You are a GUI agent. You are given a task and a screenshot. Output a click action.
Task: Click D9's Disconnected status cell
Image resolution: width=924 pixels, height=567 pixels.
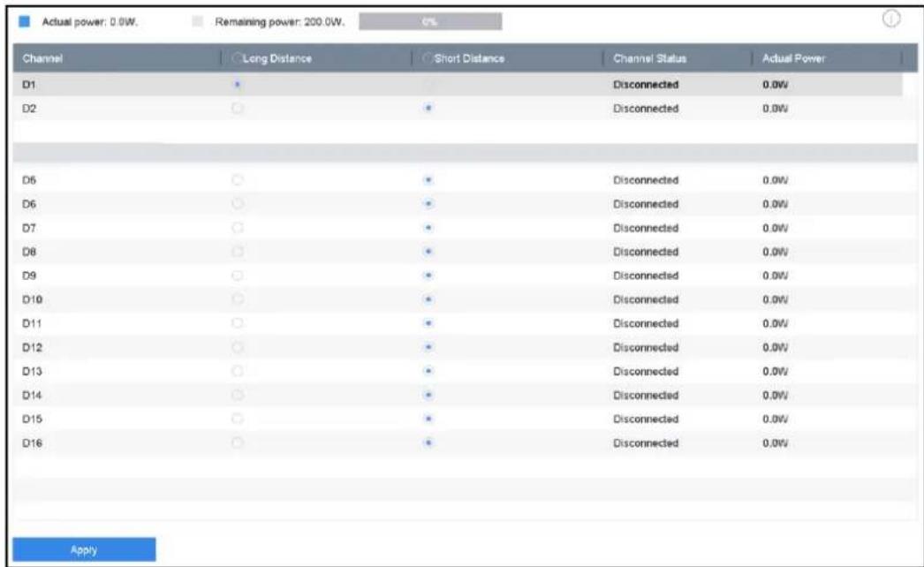pyautogui.click(x=646, y=276)
